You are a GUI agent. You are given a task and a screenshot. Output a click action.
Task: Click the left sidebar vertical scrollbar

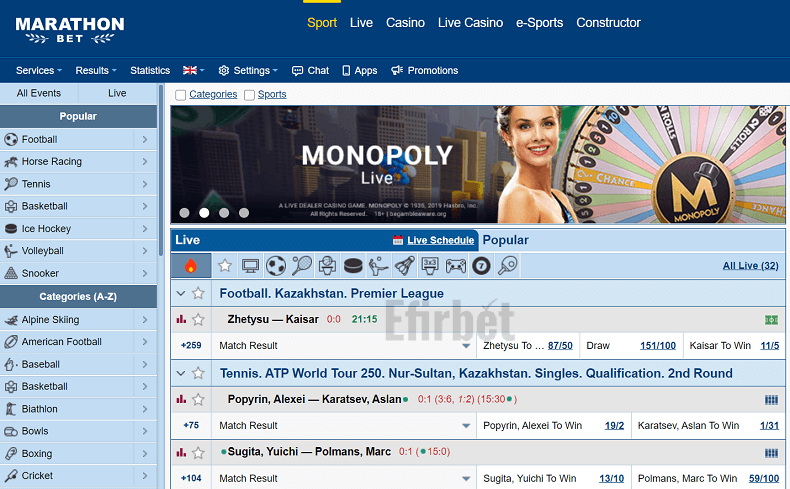[161, 171]
